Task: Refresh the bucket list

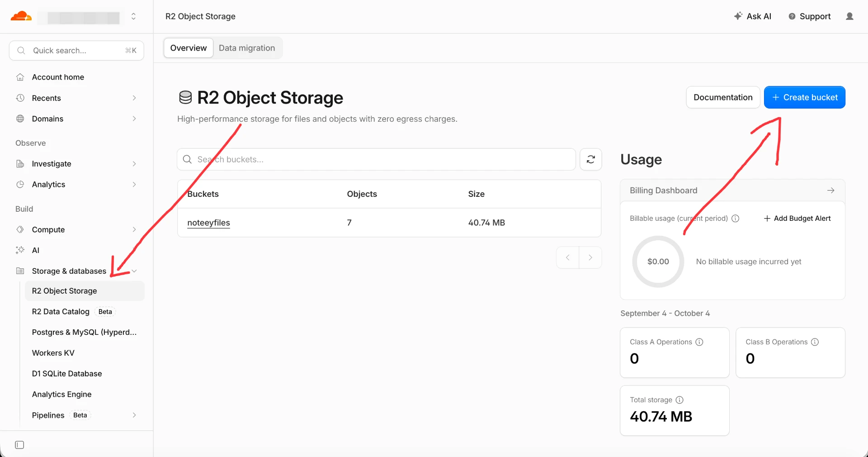Action: point(590,159)
